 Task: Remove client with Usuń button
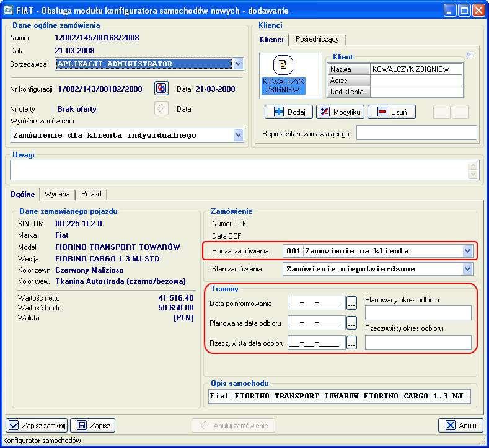[x=392, y=112]
